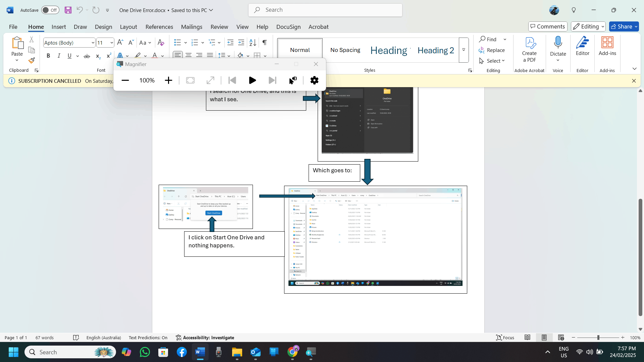The image size is (644, 362).
Task: Toggle Italic formatting
Action: coord(59,56)
